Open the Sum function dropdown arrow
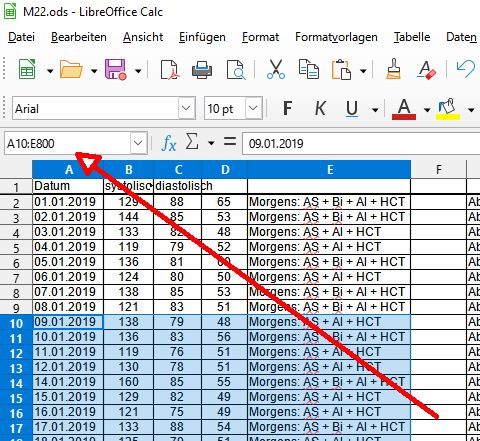480x441 pixels. point(211,143)
